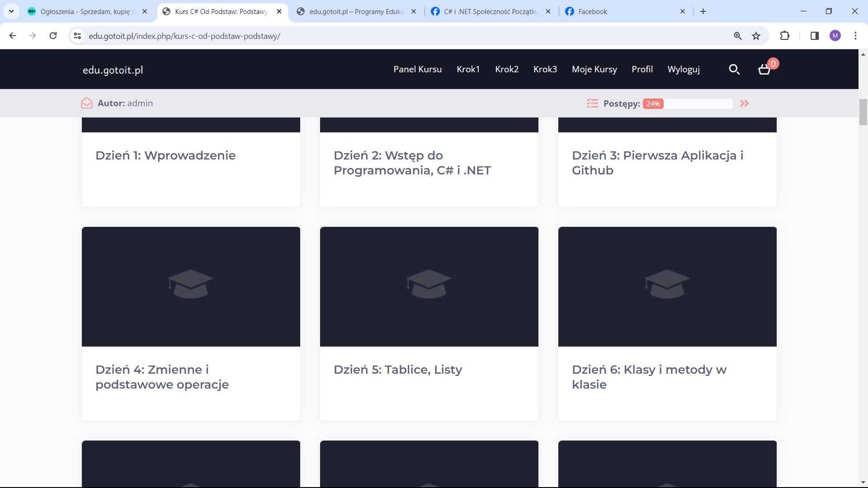Click the scrollbar down arrow
This screenshot has height=488, width=868.
click(x=863, y=482)
